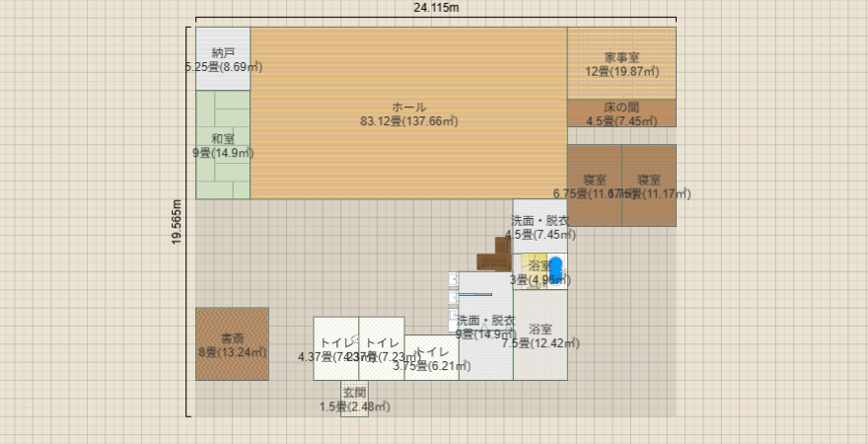This screenshot has width=868, height=444.
Task: Select the 浴室 7.5畳 bathroom
Action: [x=541, y=334]
